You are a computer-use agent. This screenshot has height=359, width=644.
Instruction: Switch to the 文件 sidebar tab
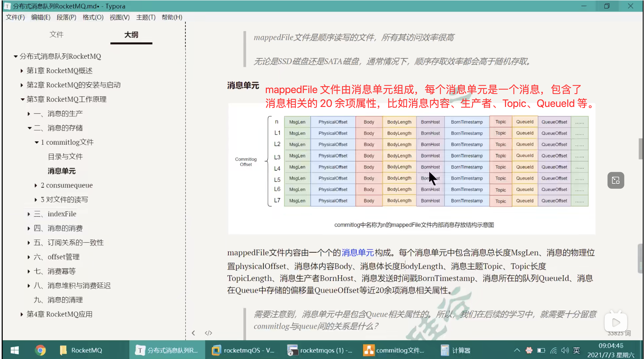coord(56,34)
